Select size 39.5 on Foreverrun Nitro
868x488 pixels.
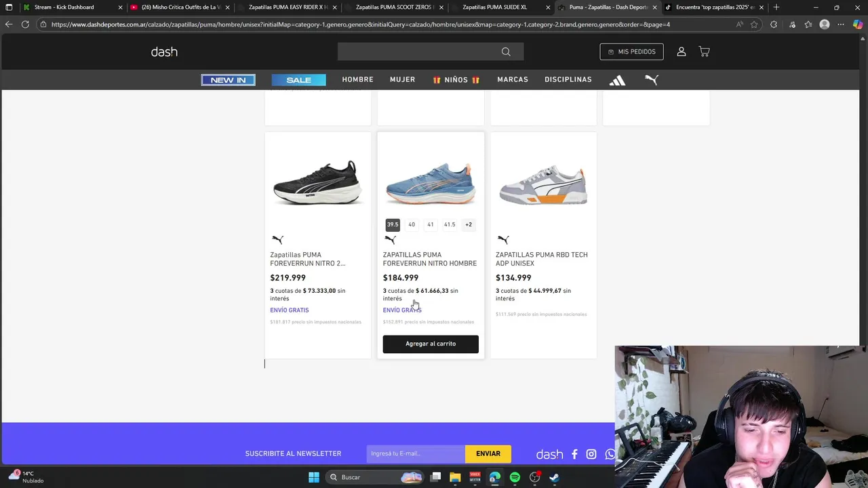[393, 224]
